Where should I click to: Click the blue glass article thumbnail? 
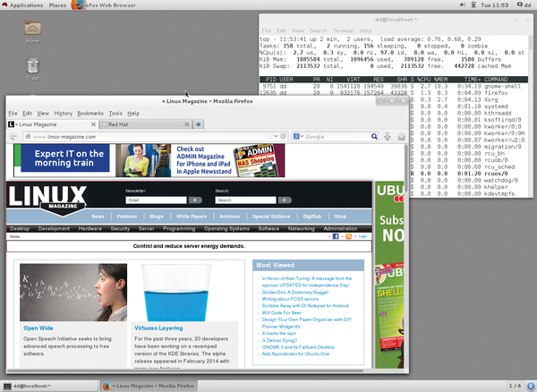[176, 292]
